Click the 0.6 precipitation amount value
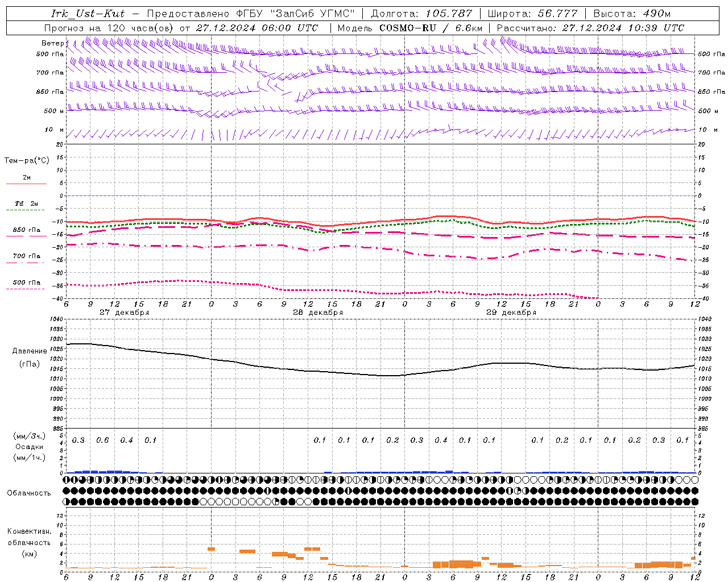Image resolution: width=728 pixels, height=582 pixels. click(x=102, y=440)
